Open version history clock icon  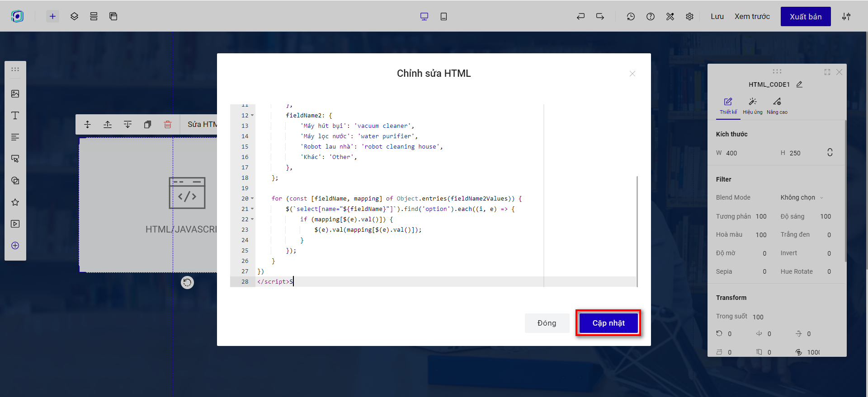[631, 17]
